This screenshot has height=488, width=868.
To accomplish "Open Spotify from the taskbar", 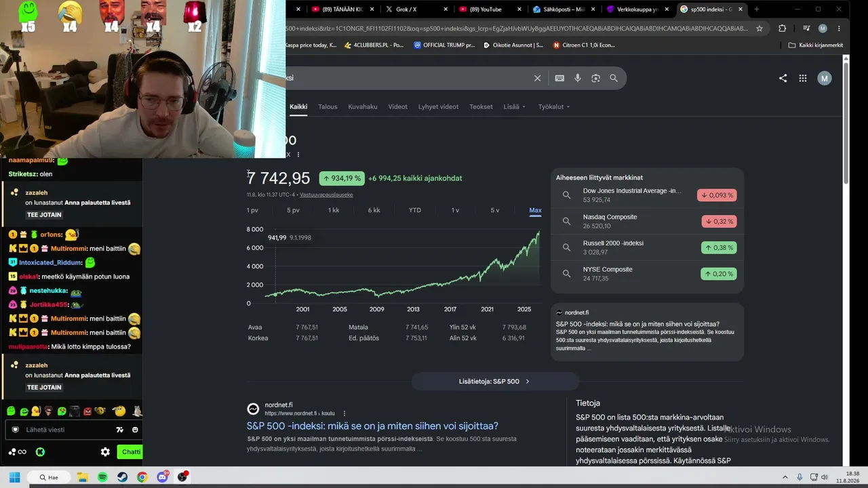I will coord(102,477).
